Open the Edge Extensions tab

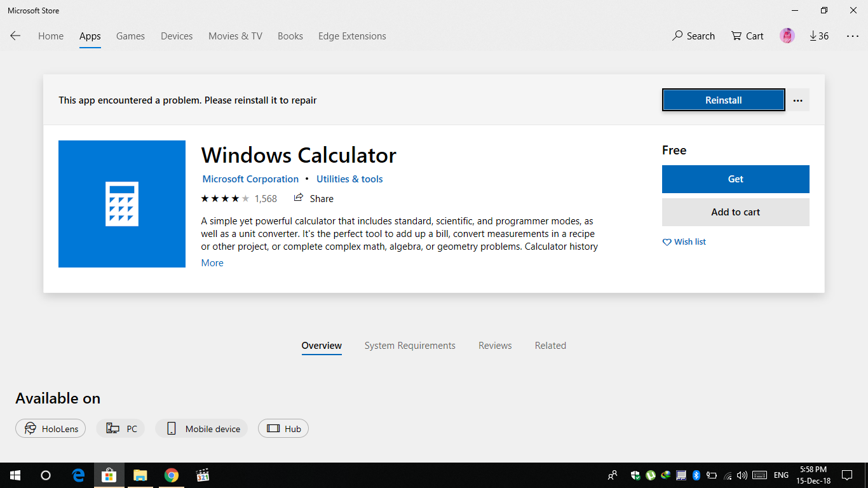352,36
